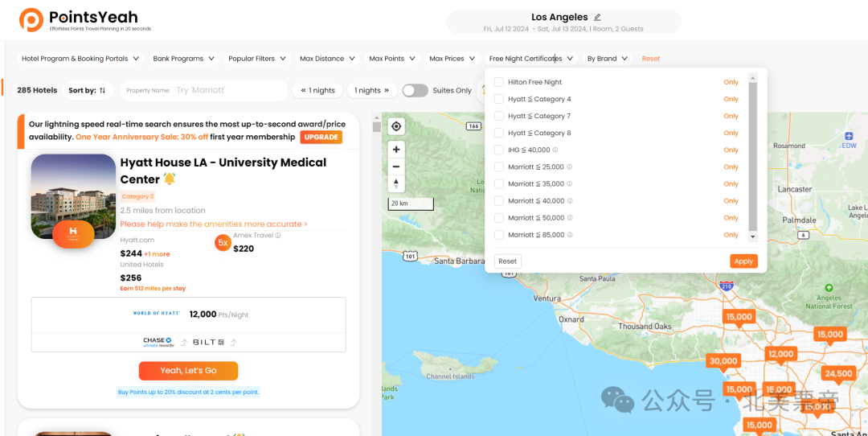Check Hyatt ≦ Category 8 checkbox
The width and height of the screenshot is (868, 436).
[499, 133]
